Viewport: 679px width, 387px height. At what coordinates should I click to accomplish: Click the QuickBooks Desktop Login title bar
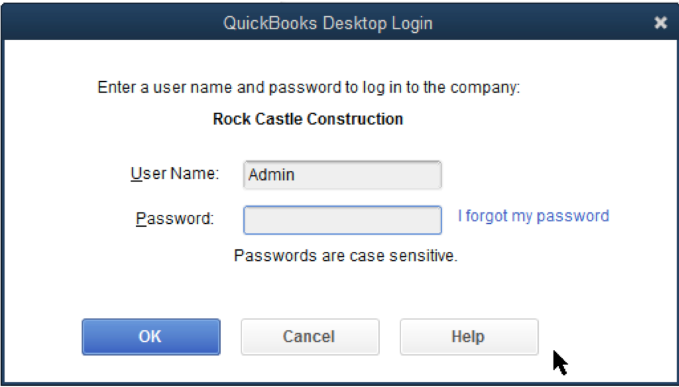[328, 23]
